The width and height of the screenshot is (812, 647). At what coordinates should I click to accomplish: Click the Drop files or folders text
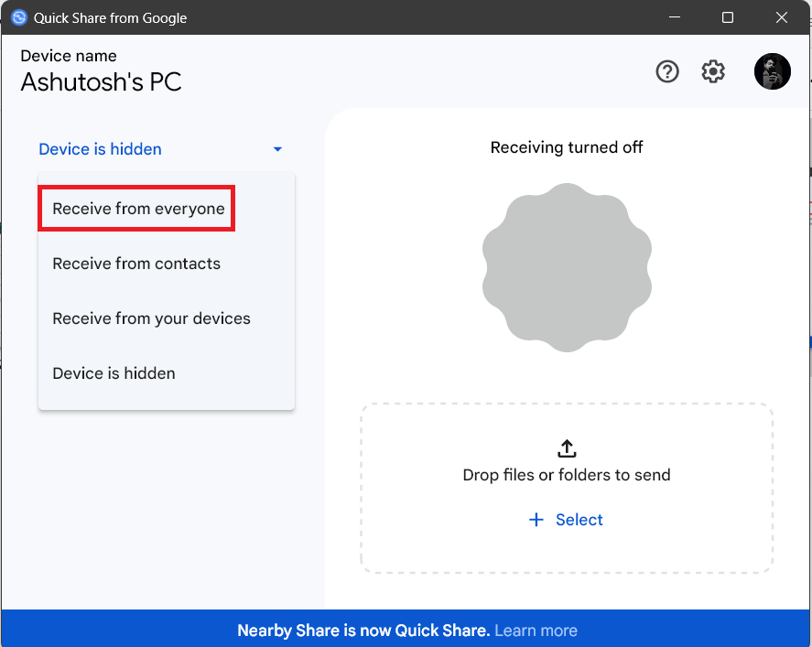(x=567, y=475)
